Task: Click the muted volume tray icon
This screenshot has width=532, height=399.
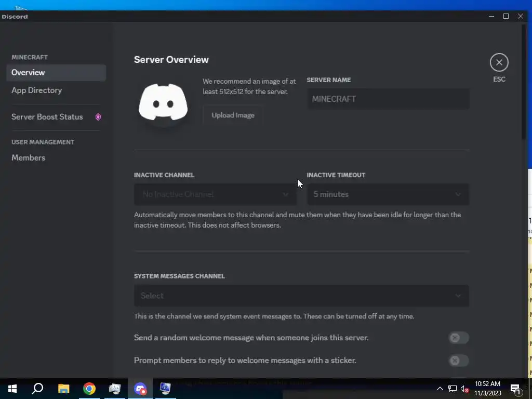Action: point(465,389)
